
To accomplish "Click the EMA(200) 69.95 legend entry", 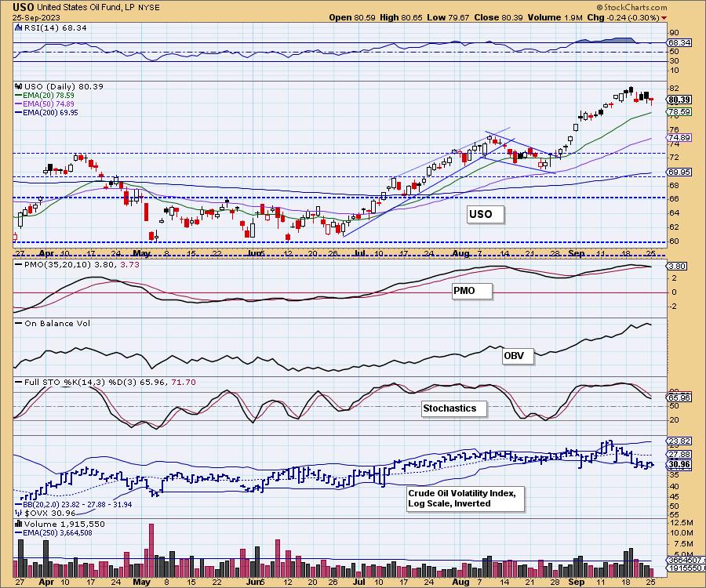I will coord(50,112).
